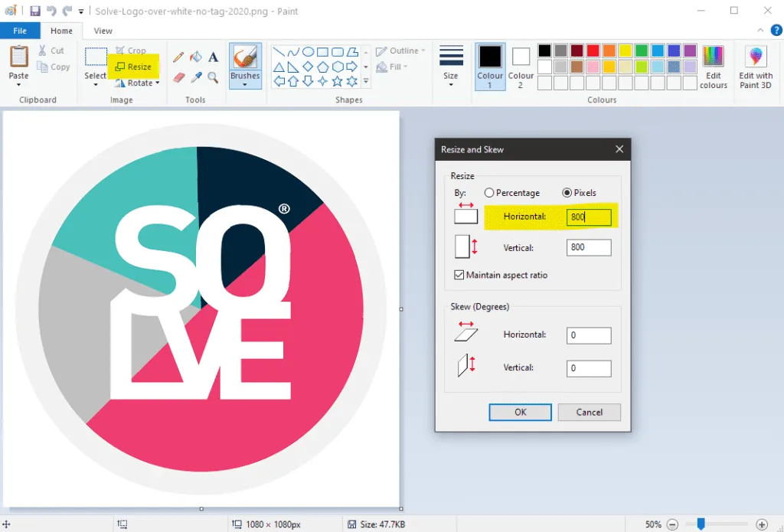The height and width of the screenshot is (532, 784).
Task: Switch to the Home tab
Action: click(61, 31)
